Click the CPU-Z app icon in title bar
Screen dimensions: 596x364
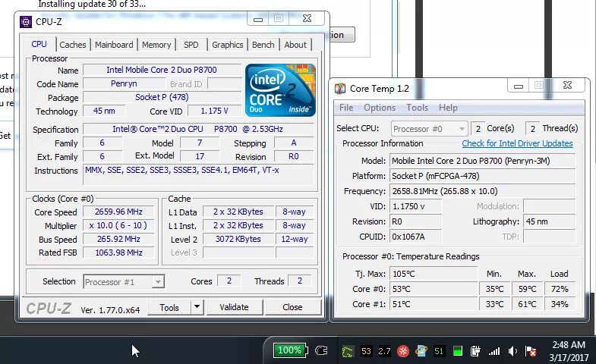(26, 22)
